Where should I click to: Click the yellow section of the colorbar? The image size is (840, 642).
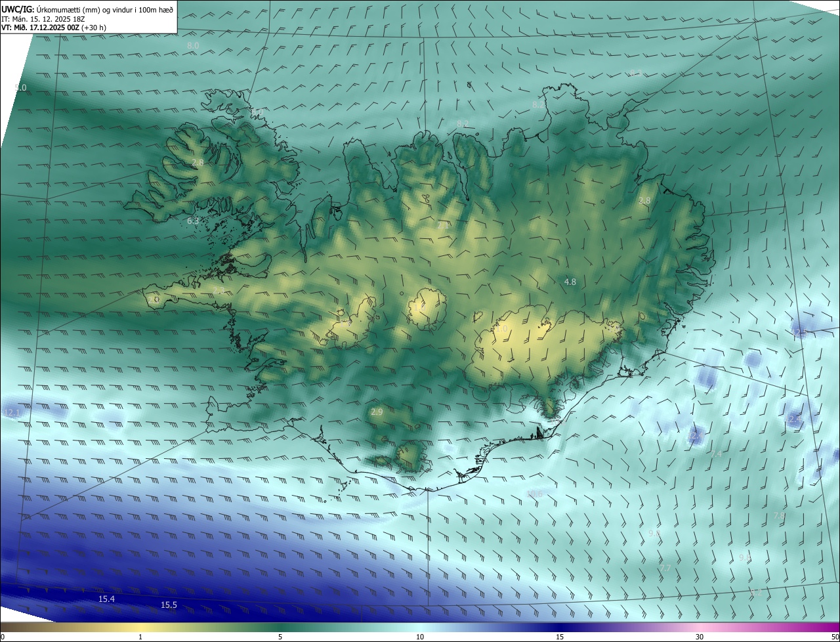click(x=140, y=627)
